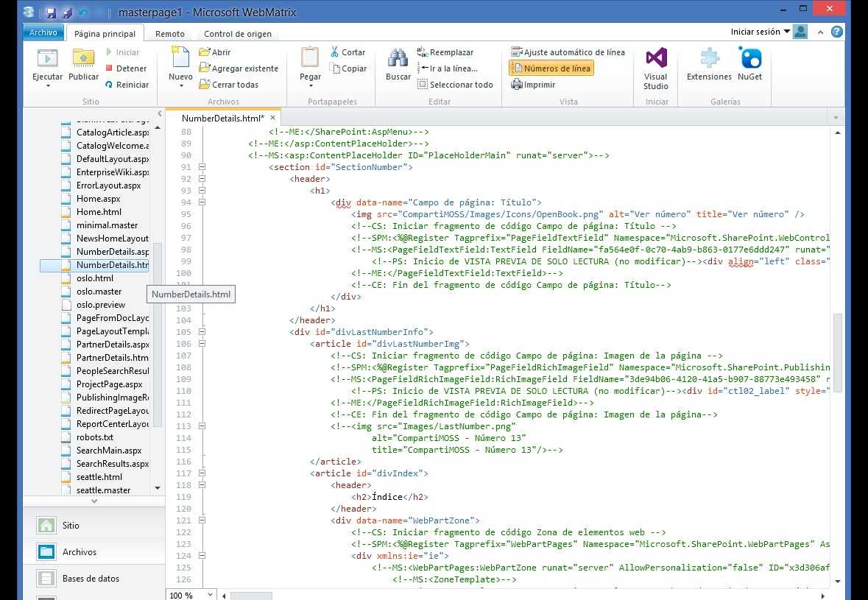Image resolution: width=868 pixels, height=600 pixels.
Task: Open the Archivo menu
Action: [43, 32]
